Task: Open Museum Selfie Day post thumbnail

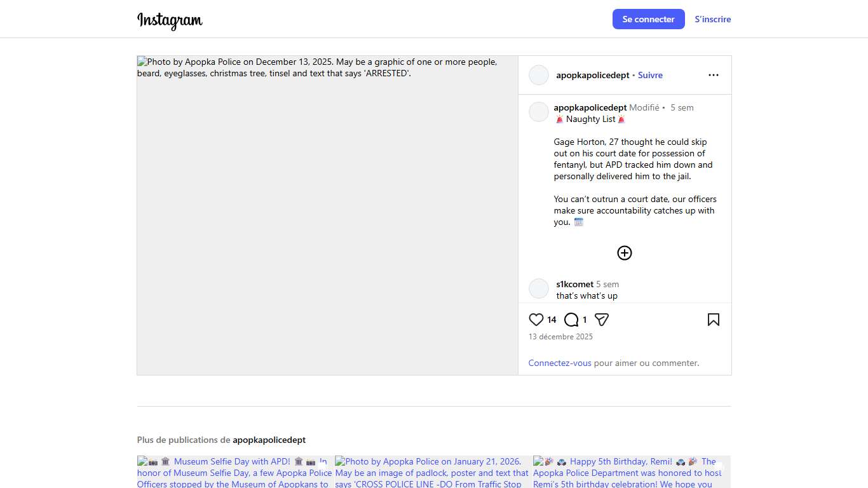Action: point(234,472)
